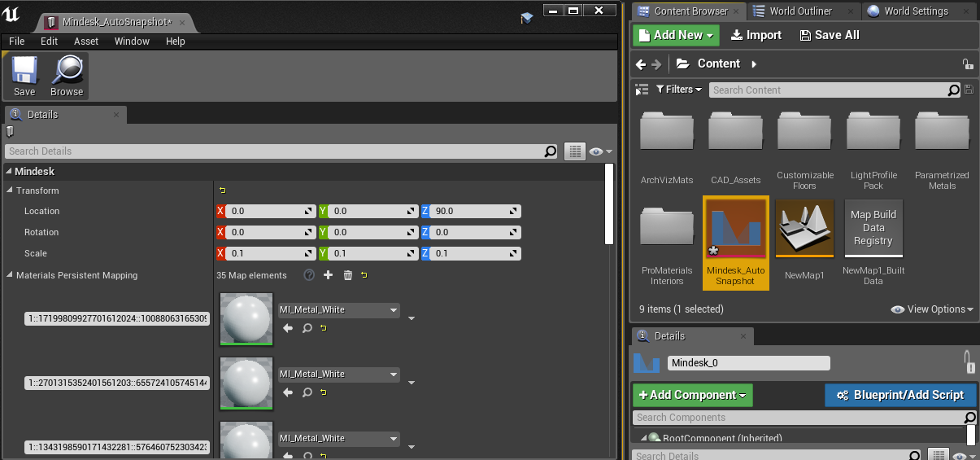Image resolution: width=980 pixels, height=460 pixels.
Task: Click the Mindesk_0 name field
Action: pyautogui.click(x=749, y=363)
